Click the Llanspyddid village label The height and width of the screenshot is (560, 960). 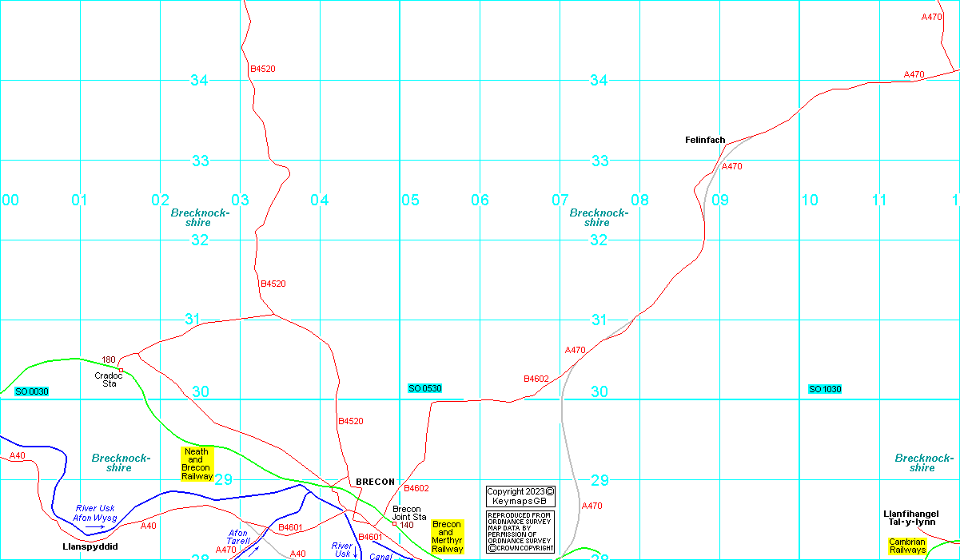(90, 547)
